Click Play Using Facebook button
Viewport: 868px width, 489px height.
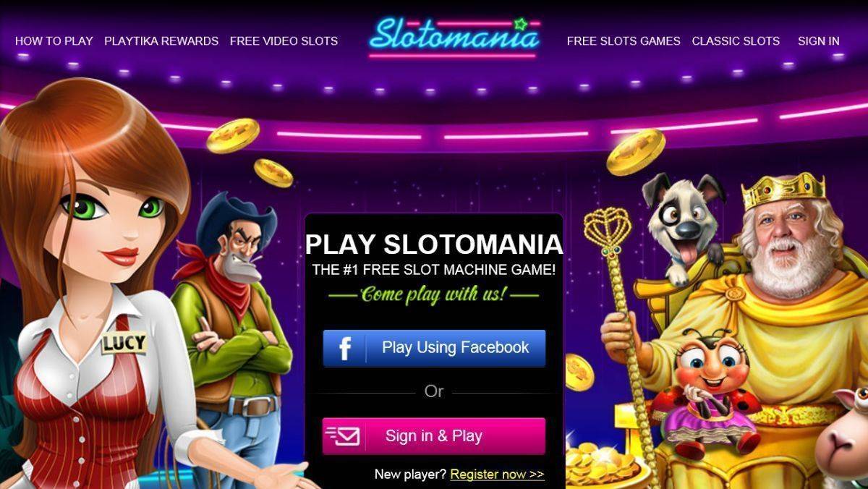click(x=434, y=348)
